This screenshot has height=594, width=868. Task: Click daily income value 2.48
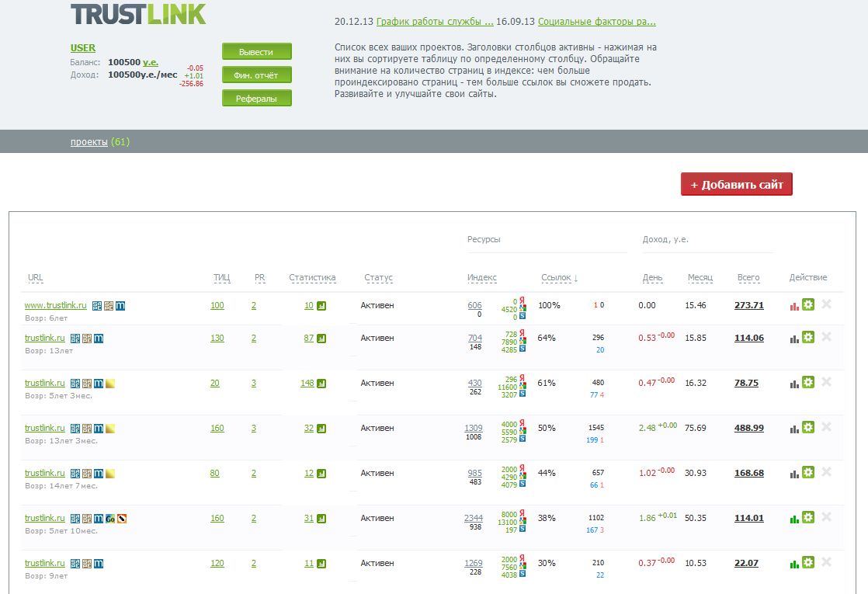point(648,428)
